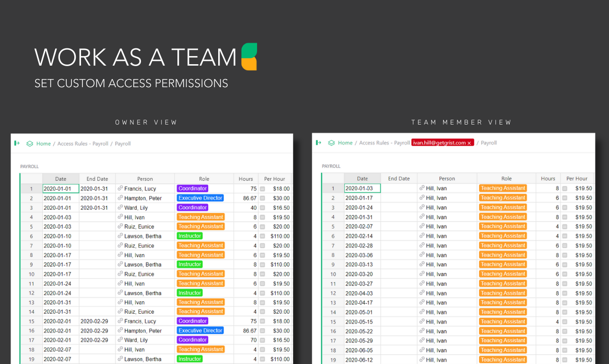Open calculator icon beside $18.00 in row 1
609x364 pixels.
tap(262, 189)
